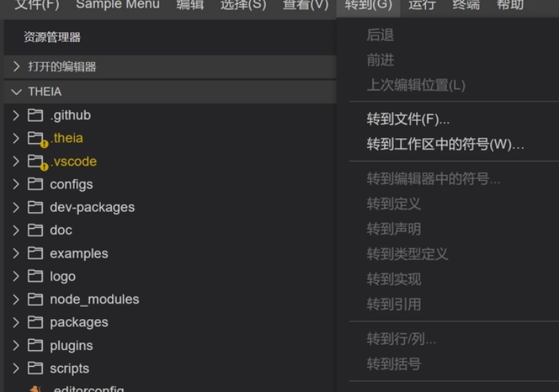Click the node_modules folder icon
The width and height of the screenshot is (559, 392).
[35, 299]
